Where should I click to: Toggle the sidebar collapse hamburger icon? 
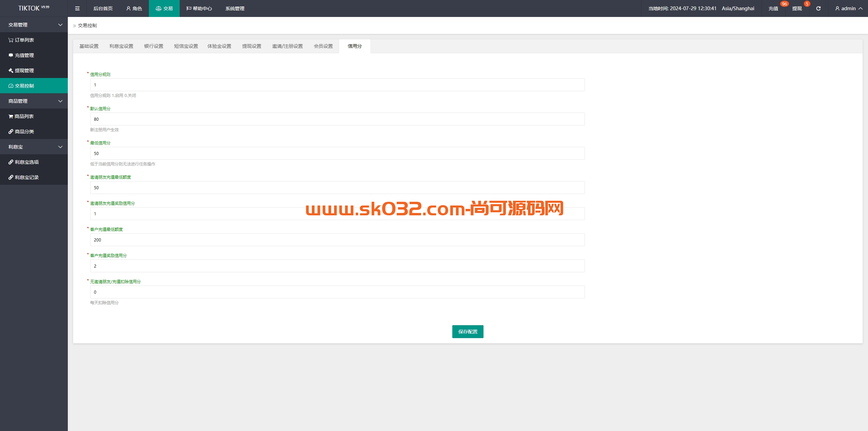77,8
